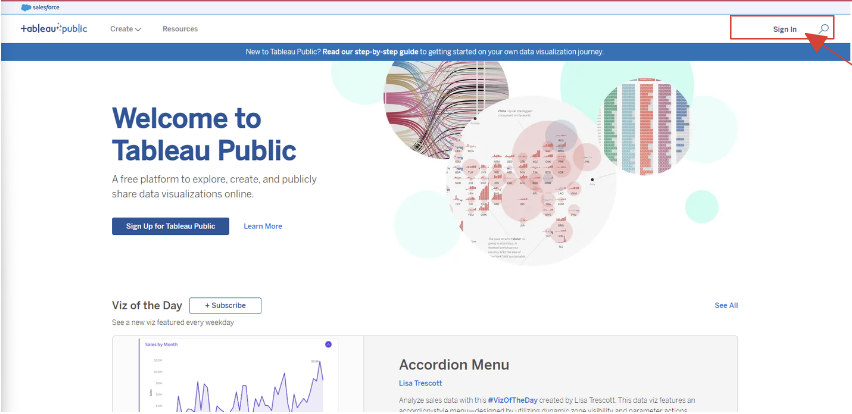Click the #VizOfTheDay hashtag link
The width and height of the screenshot is (852, 414).
tap(512, 400)
